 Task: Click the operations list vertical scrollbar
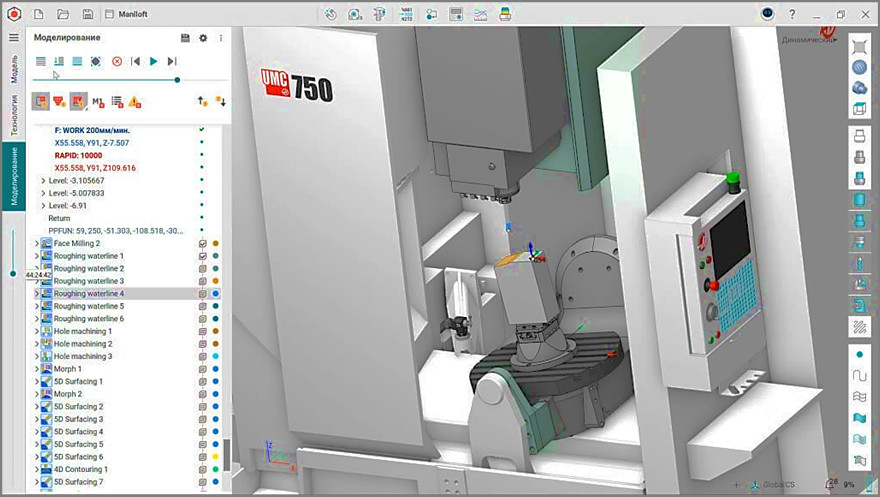(x=226, y=454)
